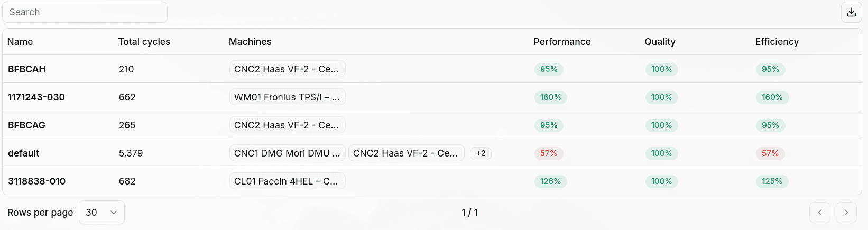The height and width of the screenshot is (230, 868).
Task: Click the CNC1 DMG Mori DMU tag
Action: coord(287,153)
